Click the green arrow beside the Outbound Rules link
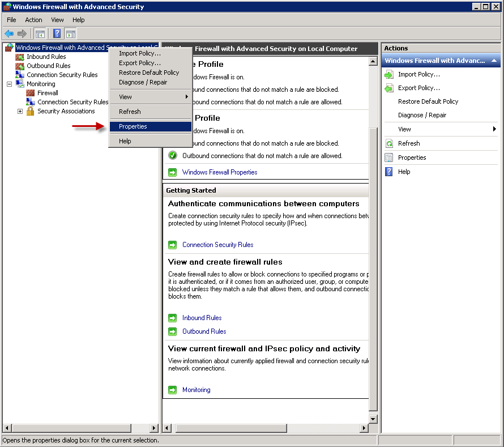504x447 pixels. tap(173, 331)
